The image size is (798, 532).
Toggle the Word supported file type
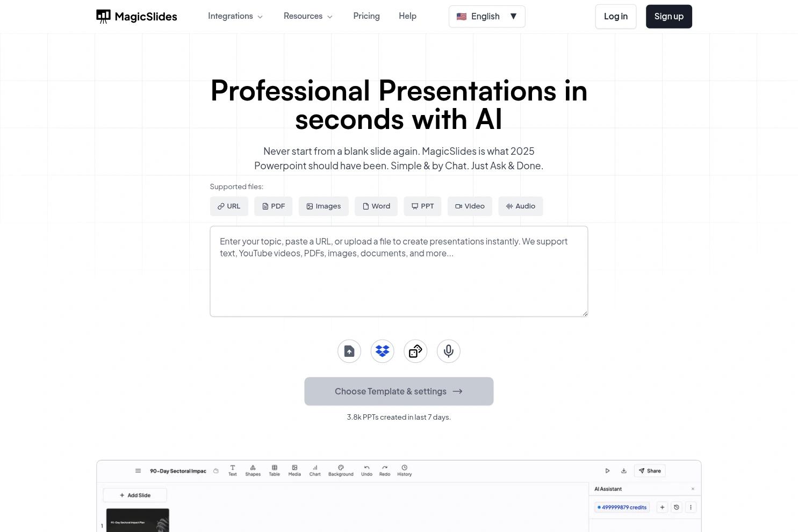376,206
